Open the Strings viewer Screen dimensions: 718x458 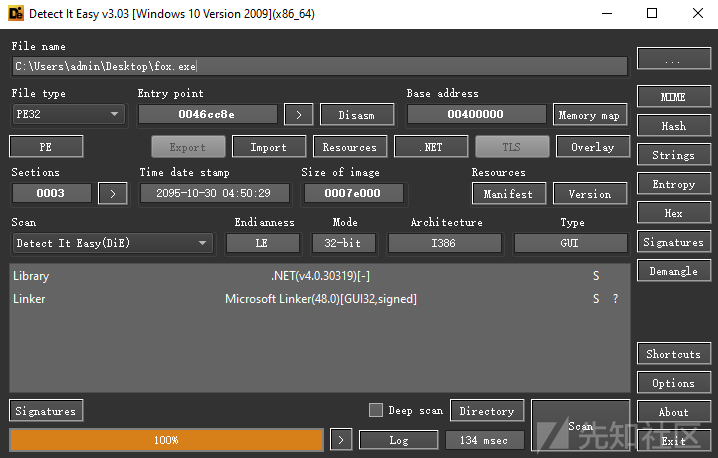pyautogui.click(x=674, y=155)
